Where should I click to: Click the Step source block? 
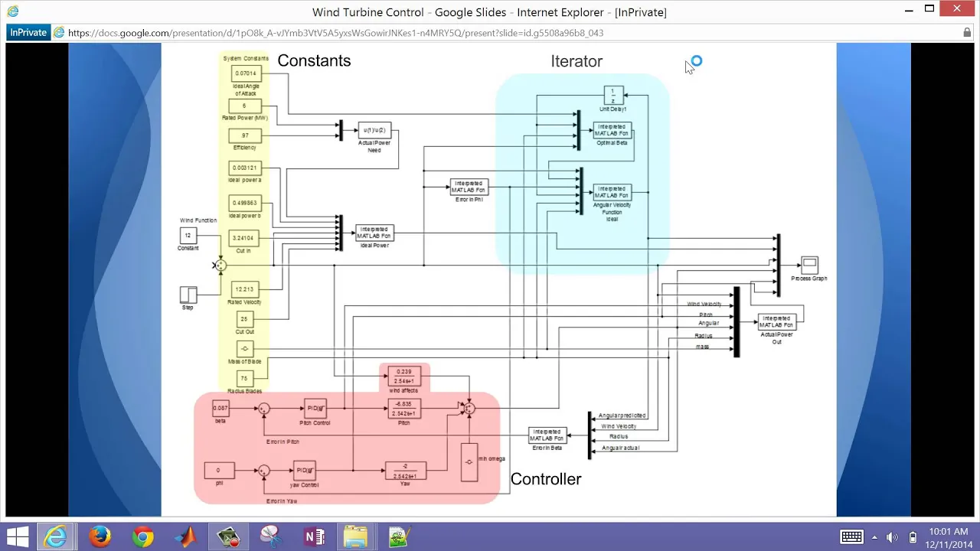pyautogui.click(x=188, y=295)
